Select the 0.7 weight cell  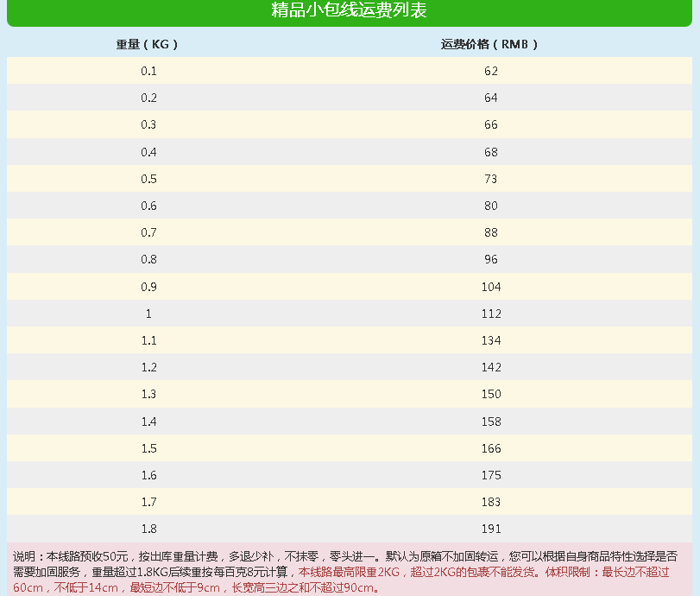pos(148,232)
